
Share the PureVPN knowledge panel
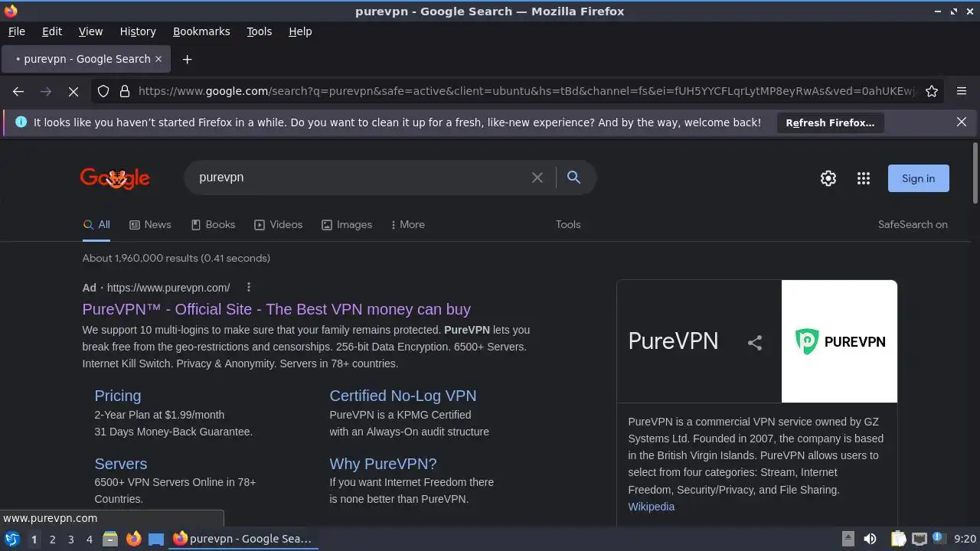click(755, 342)
